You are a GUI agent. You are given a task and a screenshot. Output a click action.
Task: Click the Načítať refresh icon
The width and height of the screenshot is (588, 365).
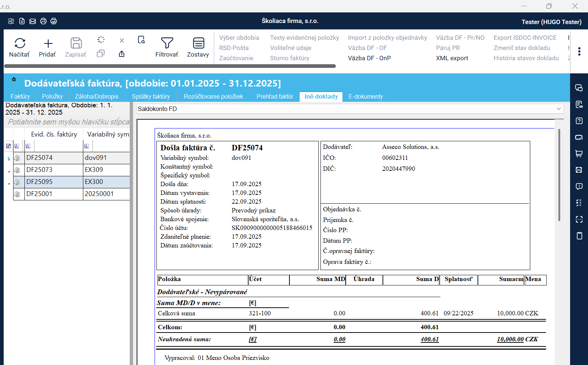[20, 43]
